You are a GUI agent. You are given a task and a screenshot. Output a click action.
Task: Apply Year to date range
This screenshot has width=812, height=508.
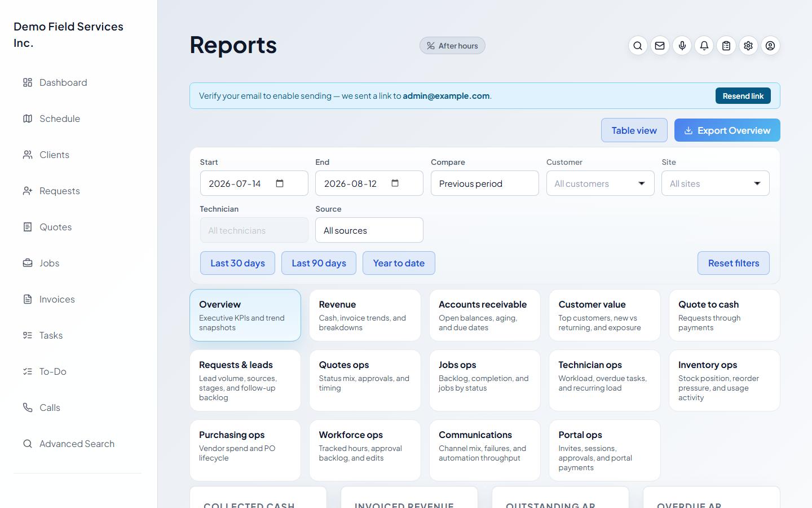coord(399,263)
